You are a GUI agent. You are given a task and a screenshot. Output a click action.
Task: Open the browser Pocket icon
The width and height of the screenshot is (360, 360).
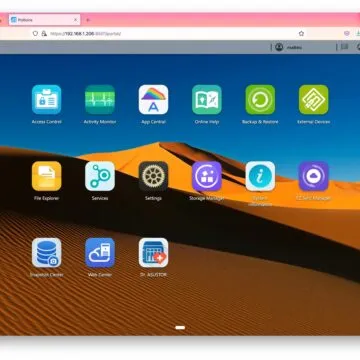click(x=346, y=33)
